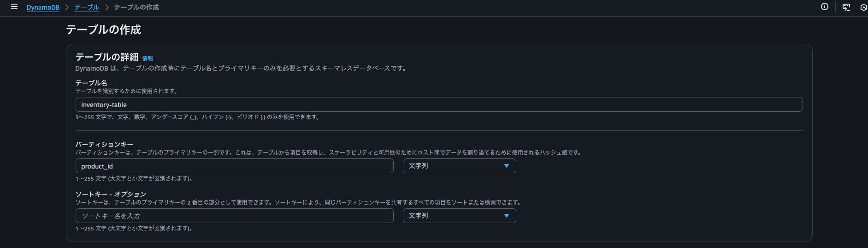Navigate to the テーブル breadcrumb link

(87, 7)
